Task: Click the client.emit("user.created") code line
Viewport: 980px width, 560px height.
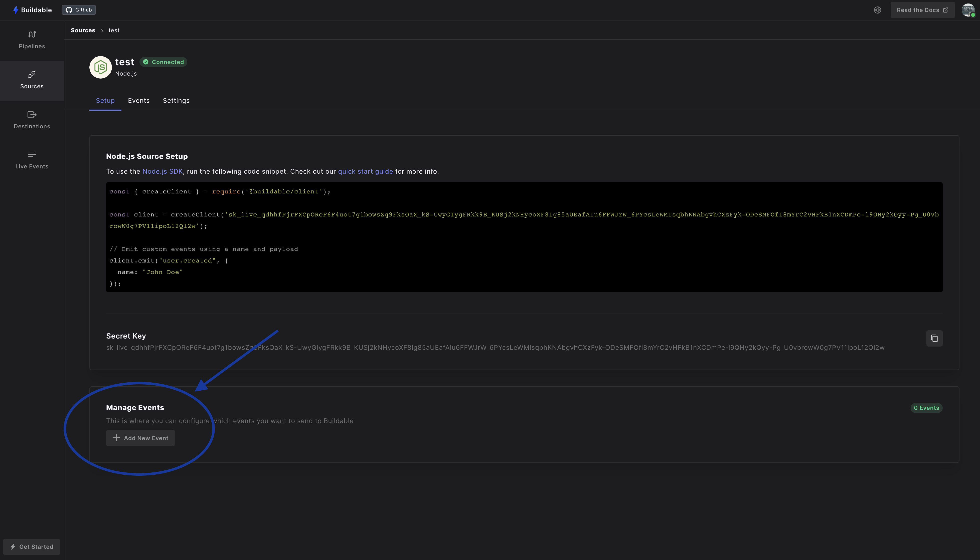Action: point(169,261)
